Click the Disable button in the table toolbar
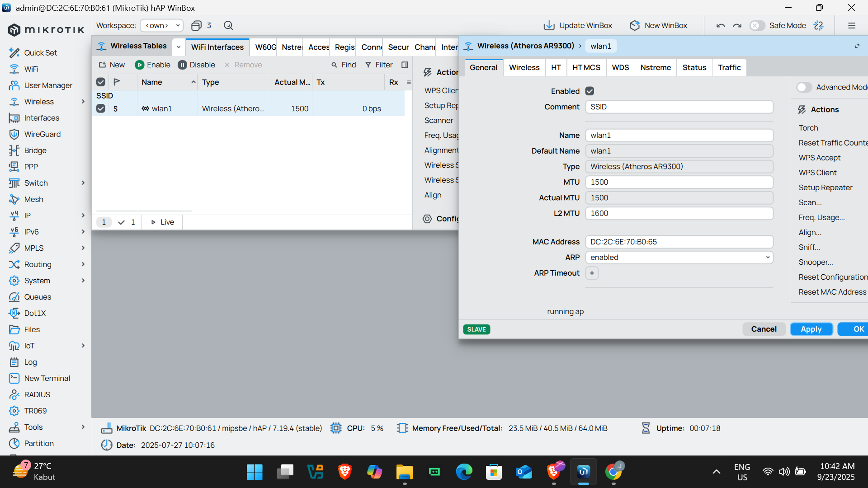 click(196, 65)
